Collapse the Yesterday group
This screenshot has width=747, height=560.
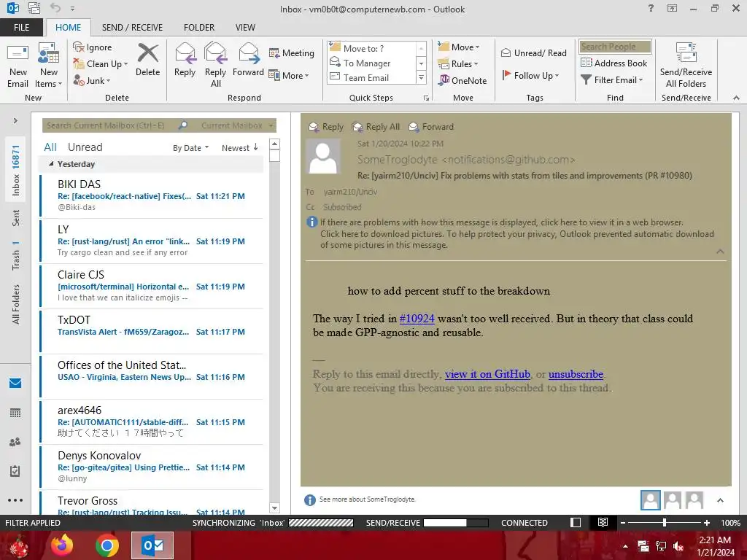51,164
